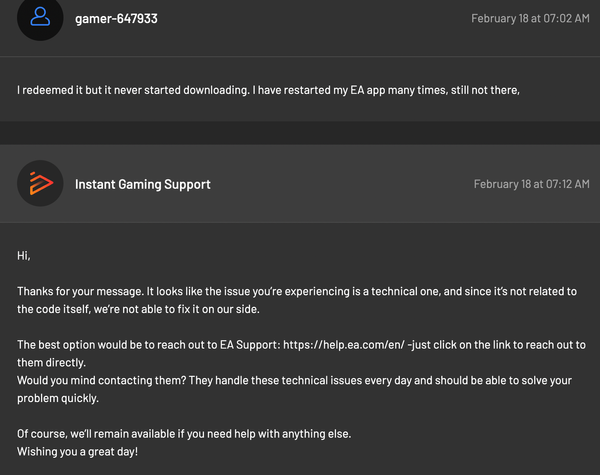Click the gamer-647933 username
This screenshot has width=600, height=475.
116,18
